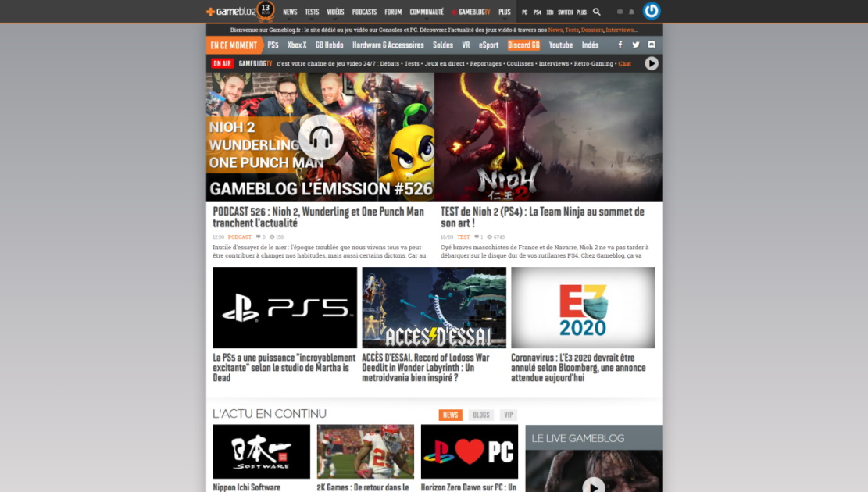The width and height of the screenshot is (868, 492).
Task: Filter by PS4 platform
Action: point(537,12)
